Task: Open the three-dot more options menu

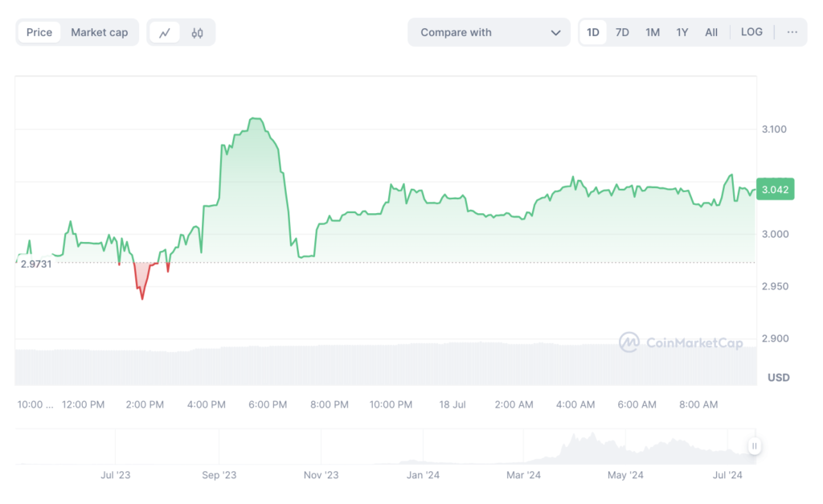Action: 792,32
